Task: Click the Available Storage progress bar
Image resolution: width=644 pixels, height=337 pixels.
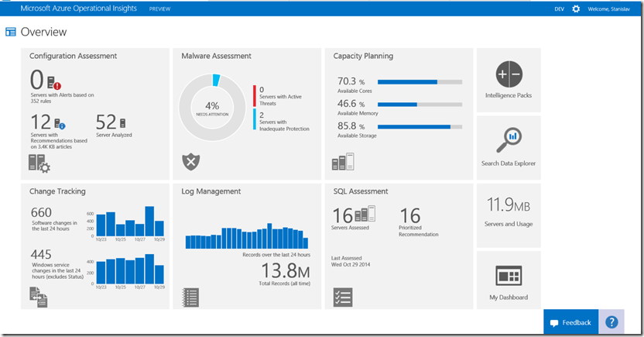Action: 420,126
